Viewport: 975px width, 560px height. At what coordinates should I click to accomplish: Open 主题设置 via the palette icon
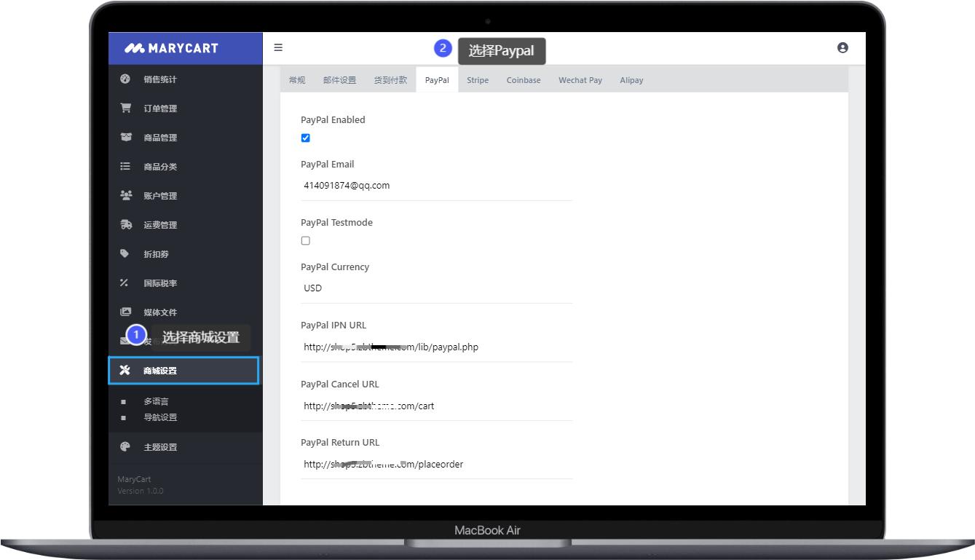click(125, 447)
